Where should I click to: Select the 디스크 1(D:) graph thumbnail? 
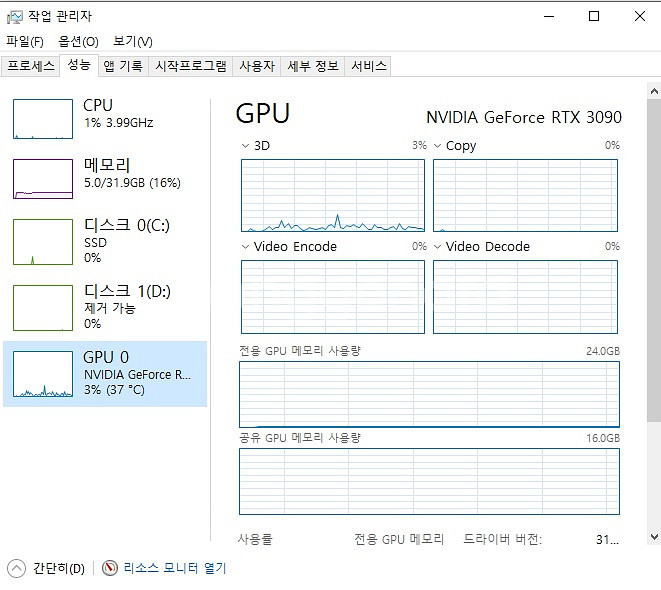(x=43, y=308)
